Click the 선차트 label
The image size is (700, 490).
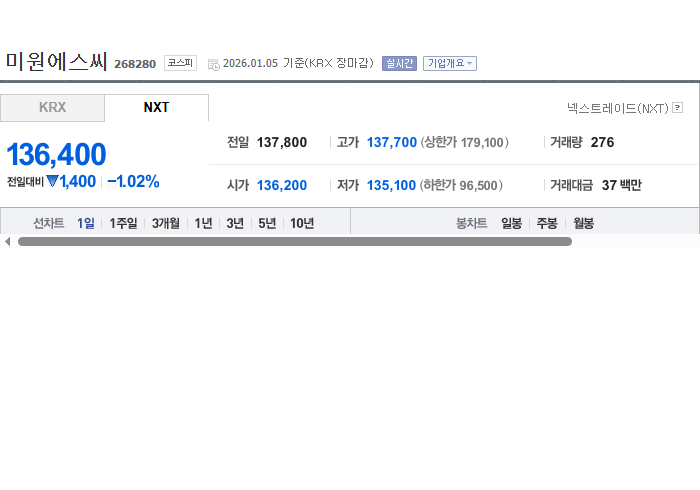coord(49,223)
